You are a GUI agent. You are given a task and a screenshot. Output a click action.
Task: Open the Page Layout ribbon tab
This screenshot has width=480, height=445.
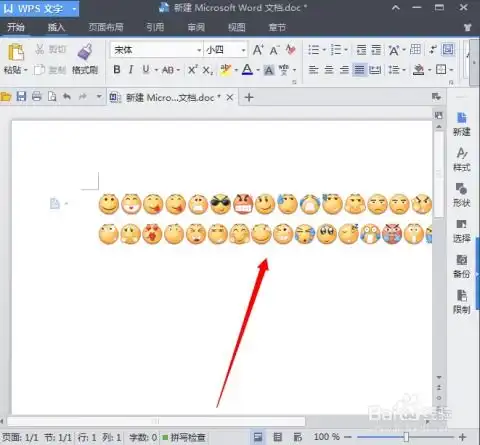(106, 27)
